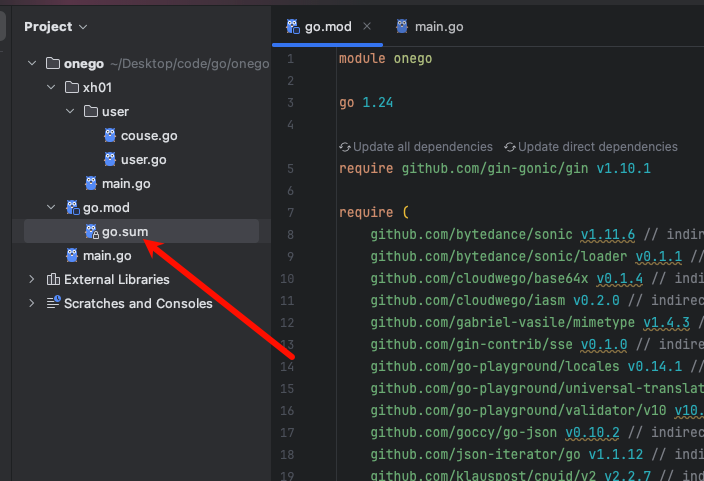This screenshot has width=704, height=481.
Task: Collapse the user folder
Action: pos(70,111)
